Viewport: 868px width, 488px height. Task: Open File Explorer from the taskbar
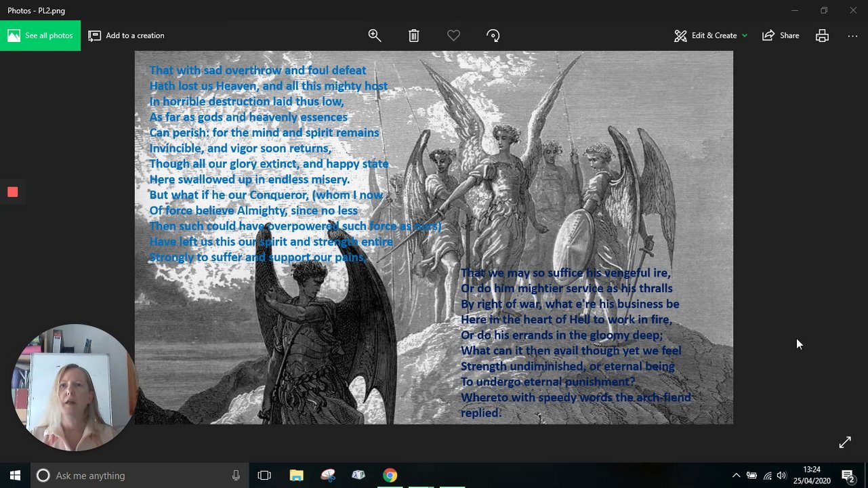pos(296,475)
